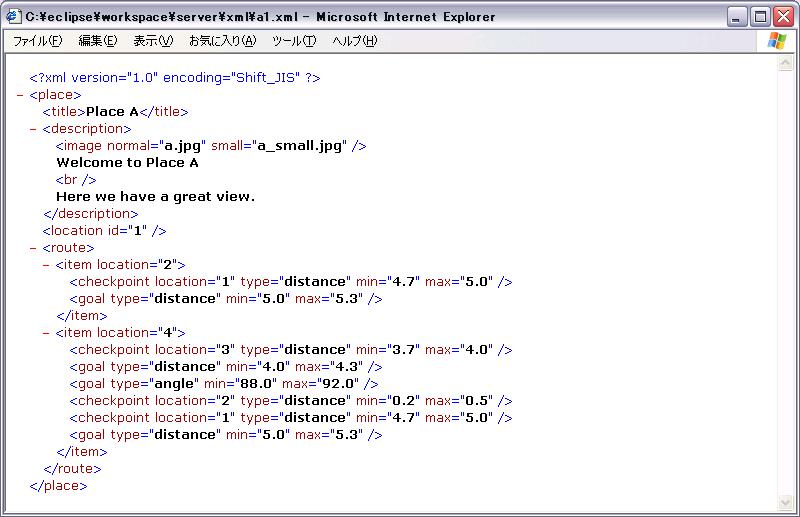
Task: Open the ツール(T) menu
Action: coord(294,41)
